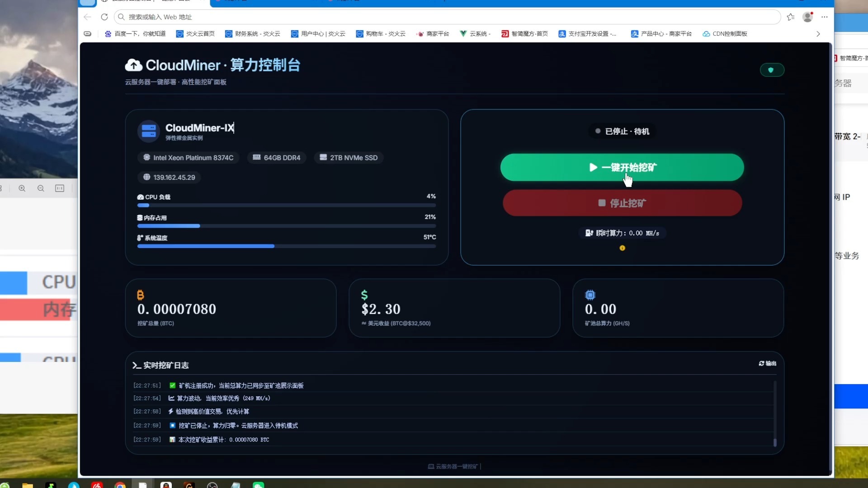Click the mining log vertical scrollbar
The image size is (868, 488).
[775, 413]
